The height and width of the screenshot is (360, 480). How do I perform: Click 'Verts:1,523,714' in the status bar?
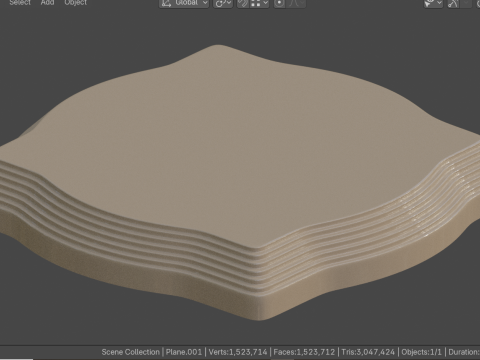[x=238, y=352]
